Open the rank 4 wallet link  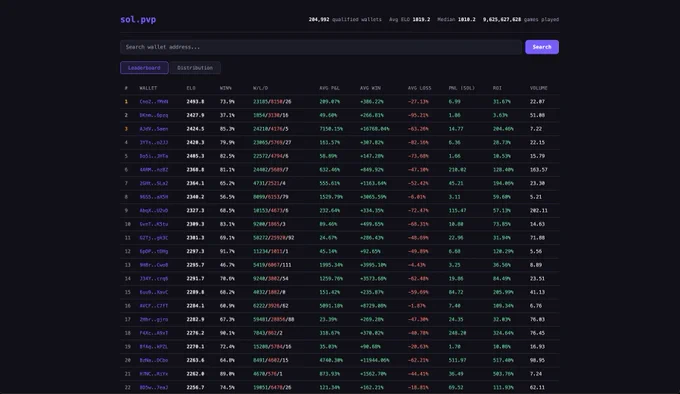coord(154,143)
